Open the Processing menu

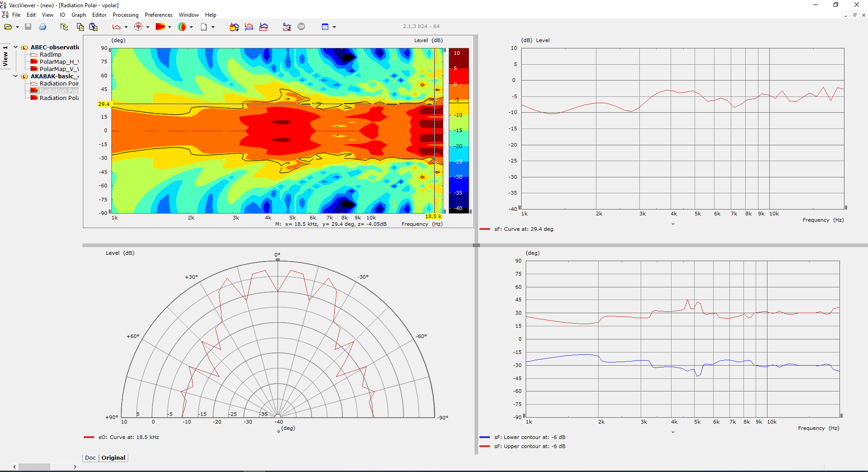click(x=125, y=15)
